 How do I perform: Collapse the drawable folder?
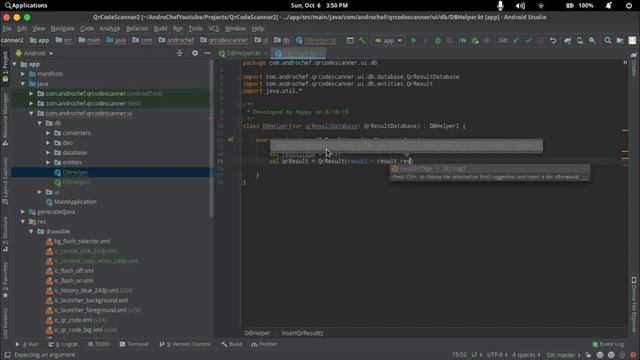coord(31,231)
